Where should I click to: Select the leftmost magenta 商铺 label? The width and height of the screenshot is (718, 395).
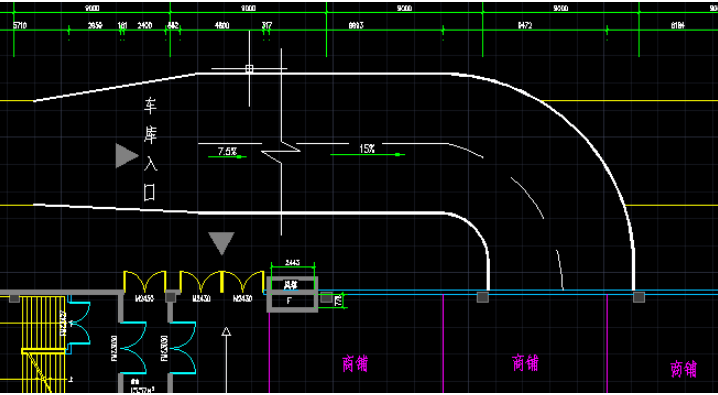[x=355, y=364]
